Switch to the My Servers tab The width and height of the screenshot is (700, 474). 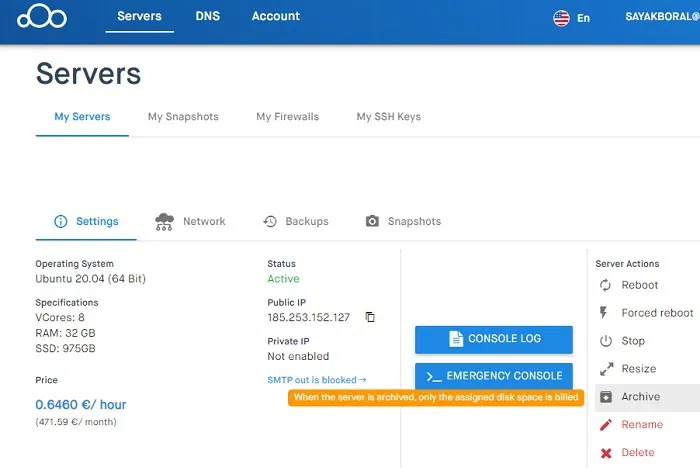(x=82, y=116)
